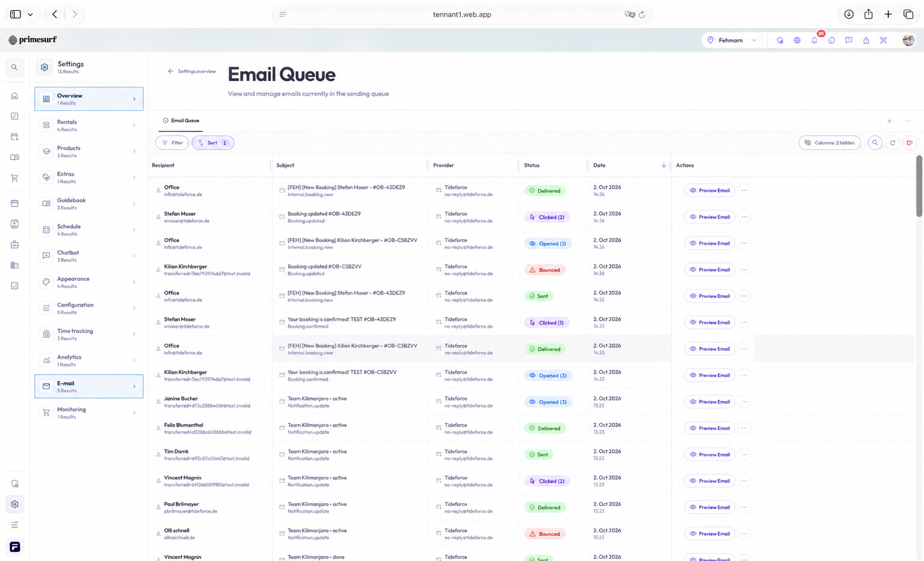Click the info circle icon in header

pyautogui.click(x=832, y=40)
